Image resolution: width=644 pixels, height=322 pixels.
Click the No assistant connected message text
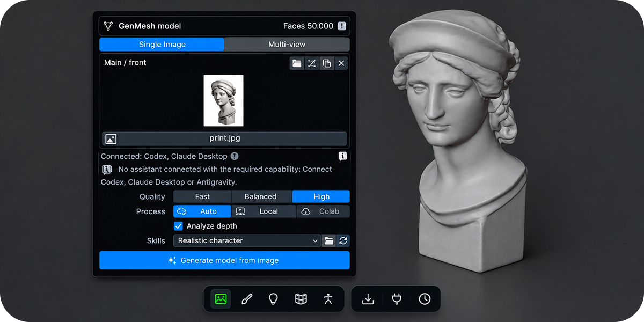[x=216, y=175]
